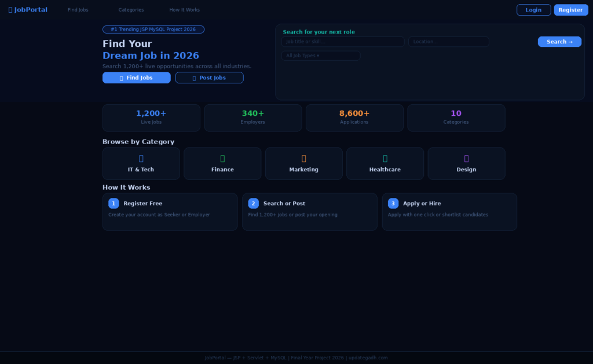This screenshot has height=364, width=593.
Task: Click the Login button
Action: 533,9
